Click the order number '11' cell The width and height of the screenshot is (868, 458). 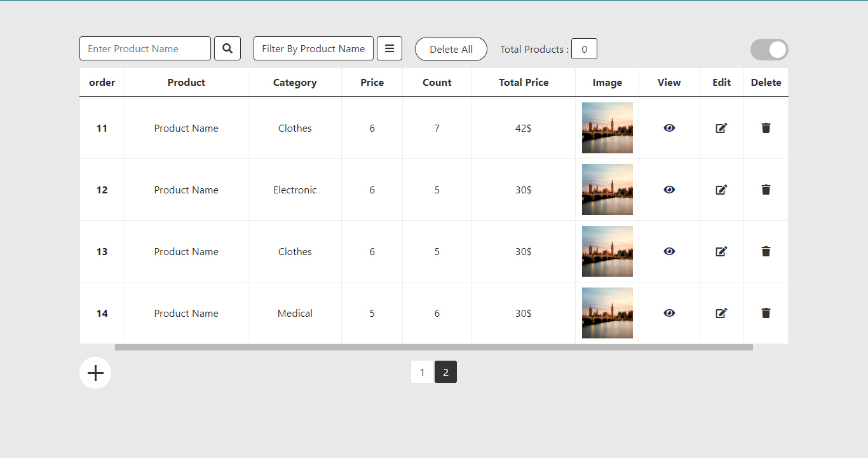(102, 128)
